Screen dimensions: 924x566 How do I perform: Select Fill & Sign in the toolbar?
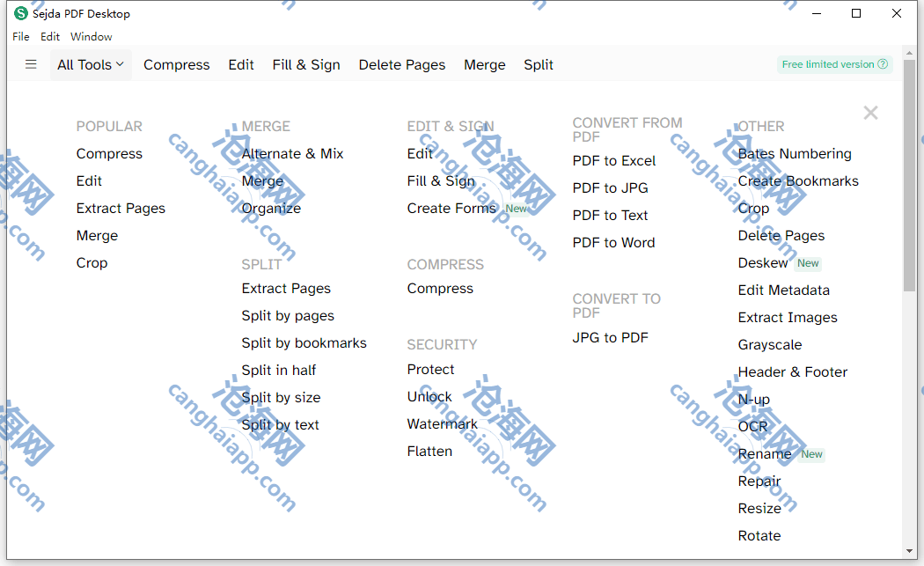pos(306,64)
